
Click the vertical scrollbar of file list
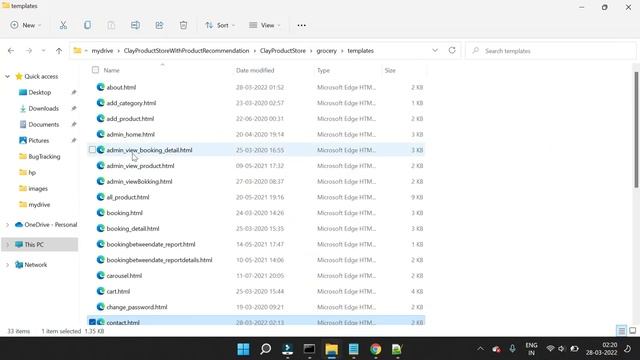[636, 130]
